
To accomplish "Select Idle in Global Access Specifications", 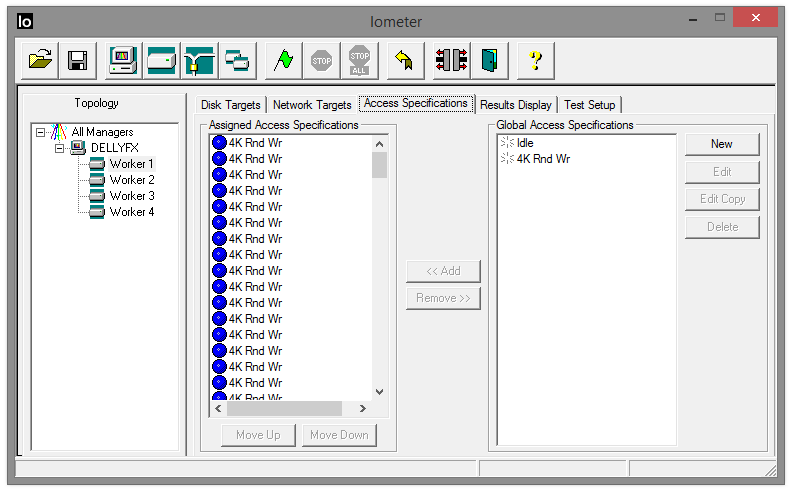I will click(x=525, y=143).
